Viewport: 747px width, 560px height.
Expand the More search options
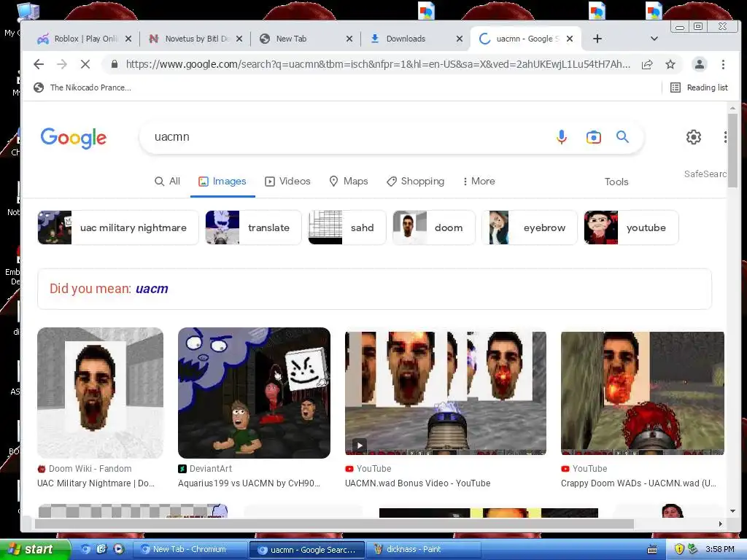tap(479, 182)
